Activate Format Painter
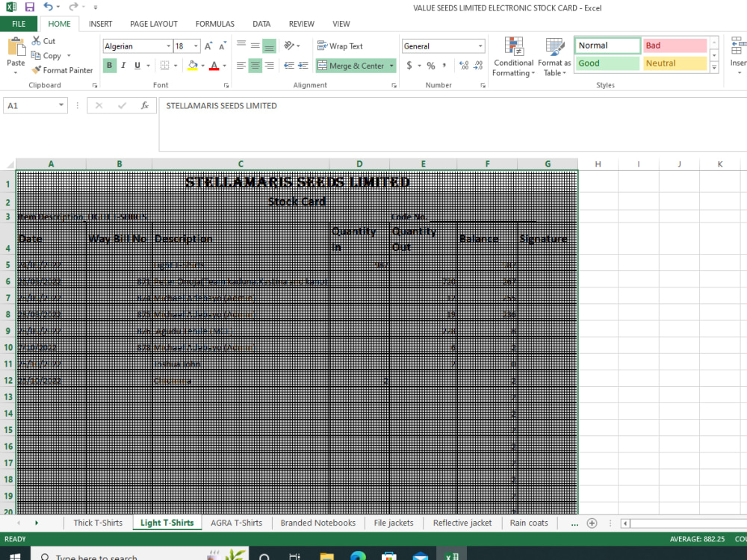 coord(63,70)
